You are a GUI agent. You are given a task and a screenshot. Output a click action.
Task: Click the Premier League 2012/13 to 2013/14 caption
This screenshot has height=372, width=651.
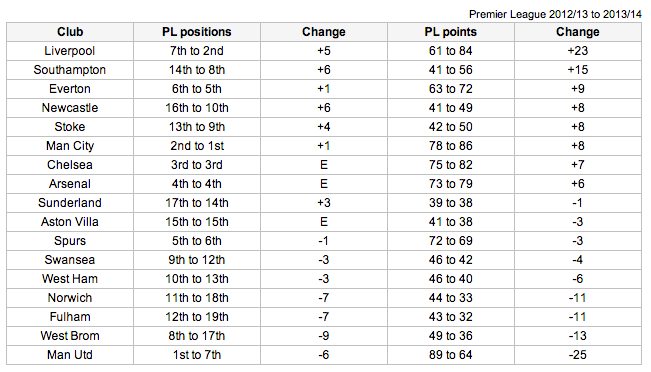[555, 15]
